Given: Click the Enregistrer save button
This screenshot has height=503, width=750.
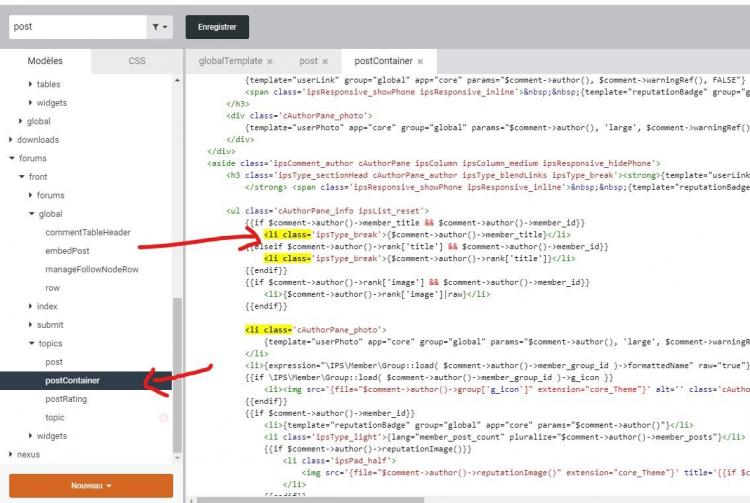Looking at the screenshot, I should (x=217, y=27).
